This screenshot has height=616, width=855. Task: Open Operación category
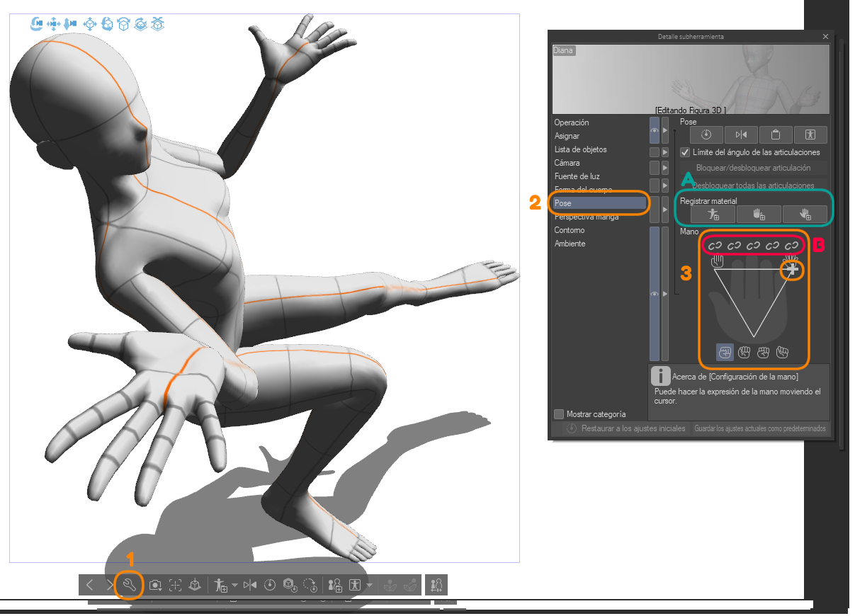tap(572, 122)
